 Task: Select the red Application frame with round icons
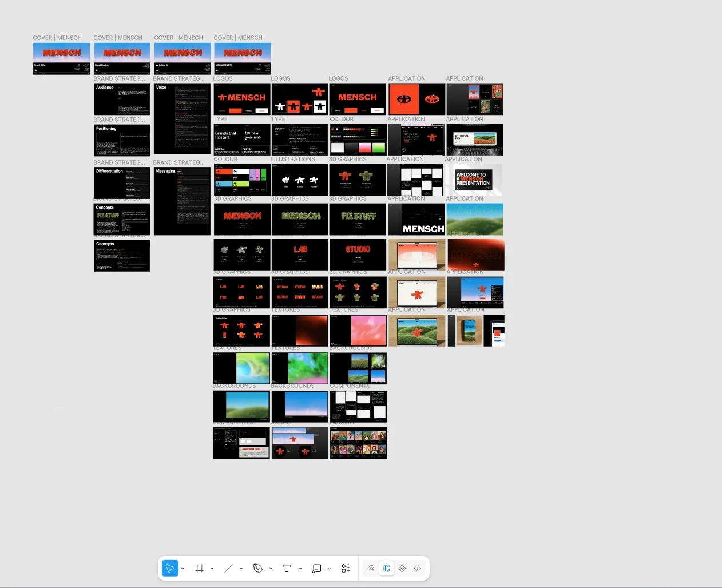pyautogui.click(x=417, y=100)
